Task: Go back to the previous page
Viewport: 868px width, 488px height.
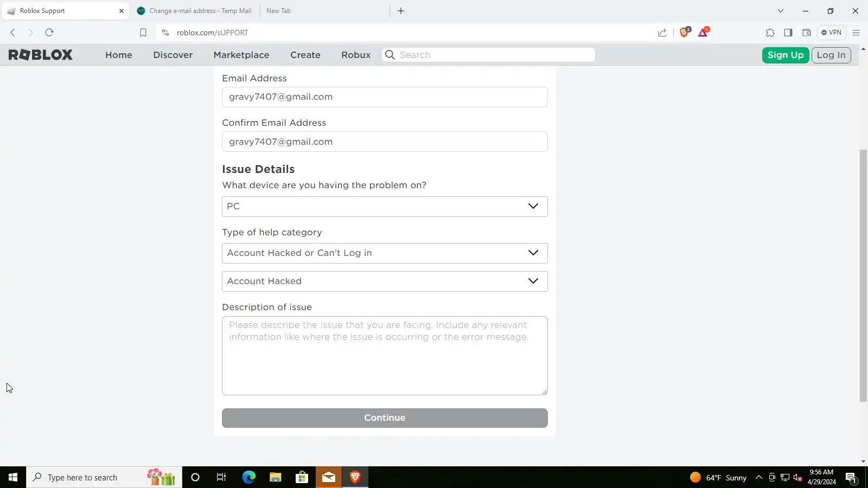Action: (13, 33)
